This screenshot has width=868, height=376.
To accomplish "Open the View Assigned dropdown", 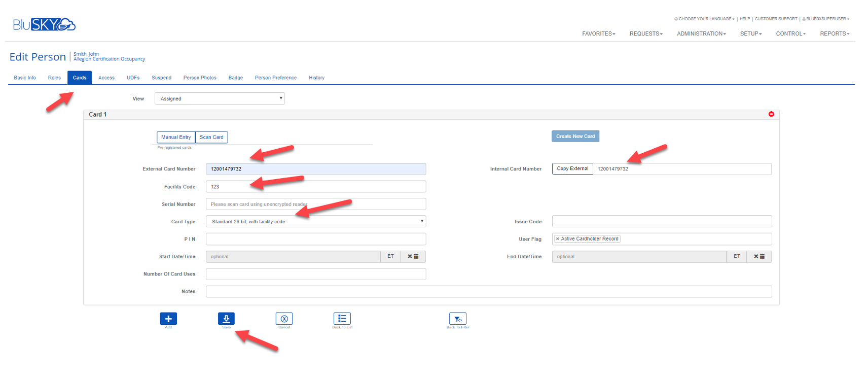I will pyautogui.click(x=220, y=99).
